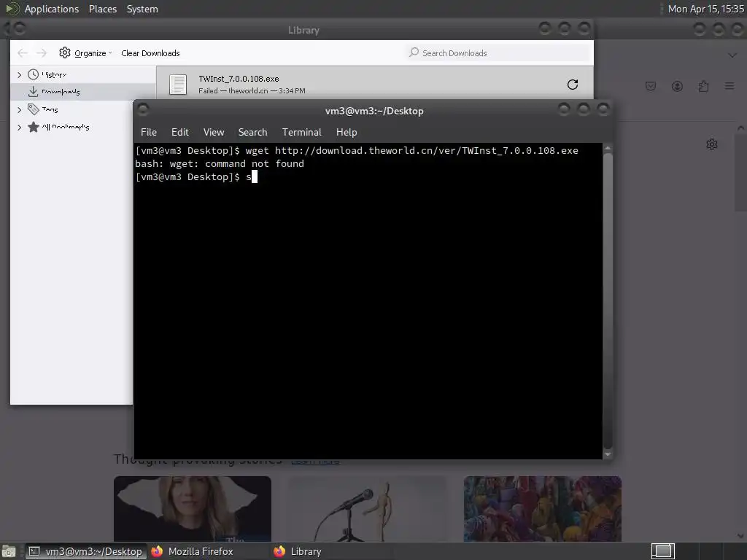Open the terminal Edit menu

[x=180, y=132]
